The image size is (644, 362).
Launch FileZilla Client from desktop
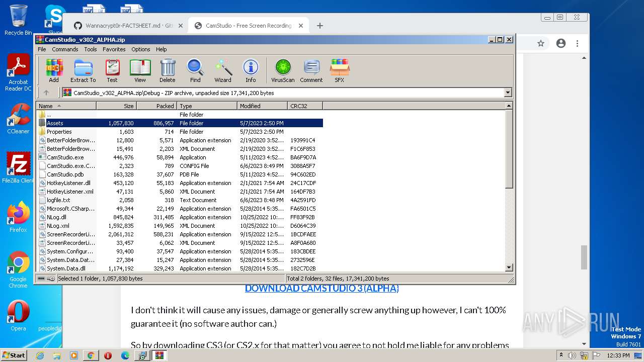[x=18, y=168]
